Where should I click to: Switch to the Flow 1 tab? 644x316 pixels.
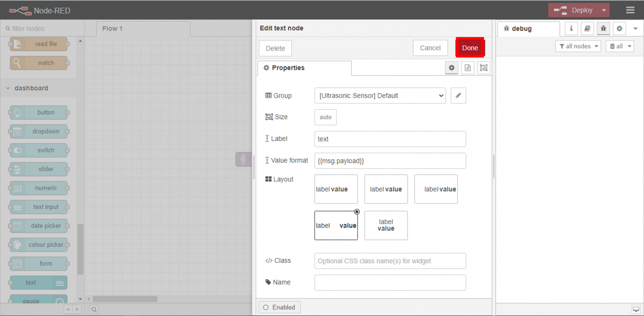(x=112, y=29)
